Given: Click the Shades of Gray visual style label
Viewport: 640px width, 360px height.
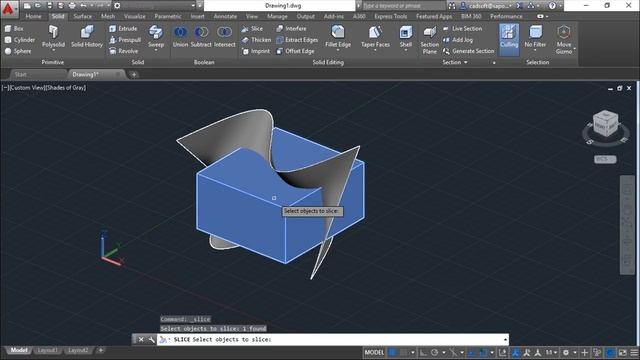Looking at the screenshot, I should point(65,88).
